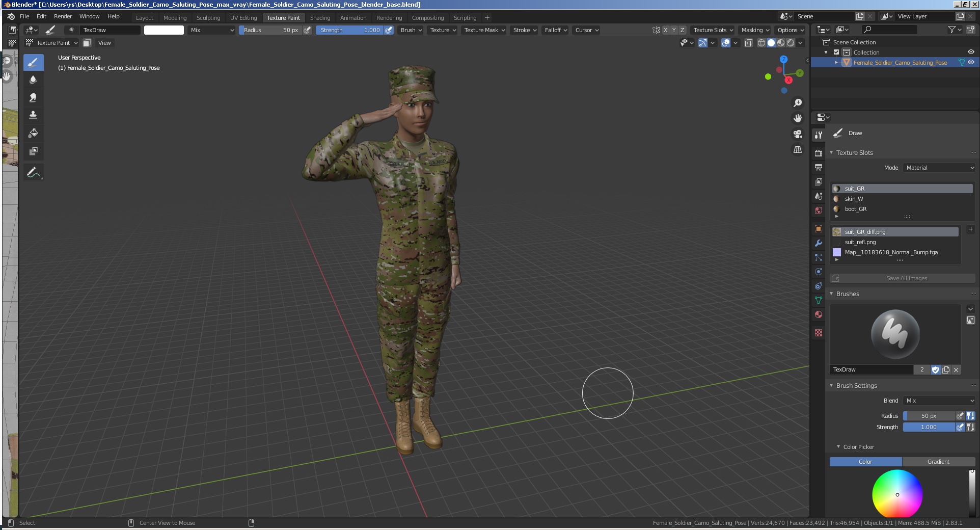Open Active Tool and Workspace settings tab
The width and height of the screenshot is (980, 530).
click(819, 135)
